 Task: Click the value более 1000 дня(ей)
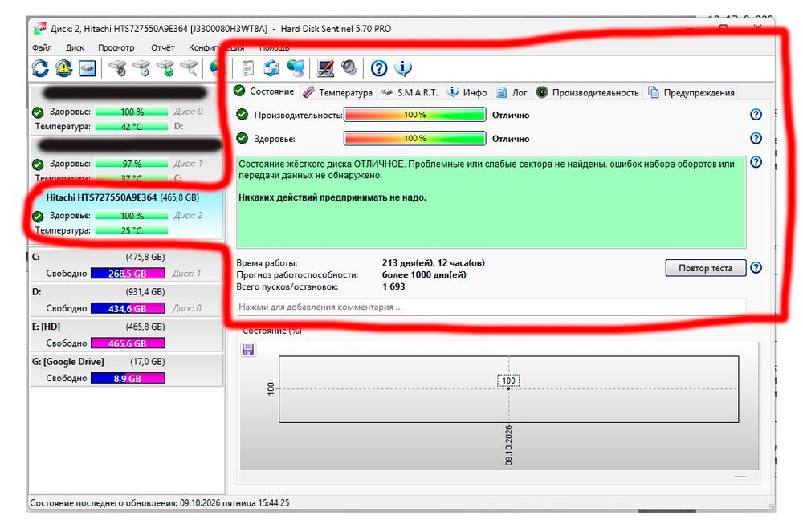point(424,274)
